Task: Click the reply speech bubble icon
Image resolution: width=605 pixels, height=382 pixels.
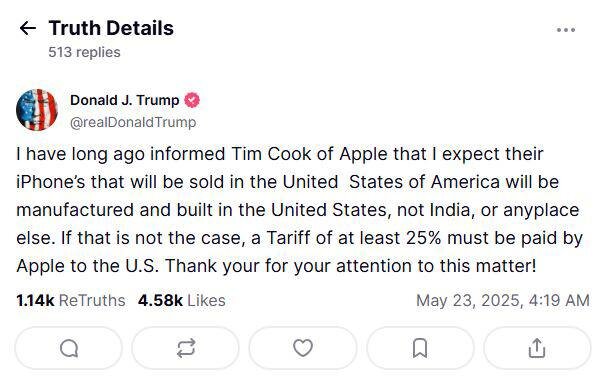Action: [69, 348]
